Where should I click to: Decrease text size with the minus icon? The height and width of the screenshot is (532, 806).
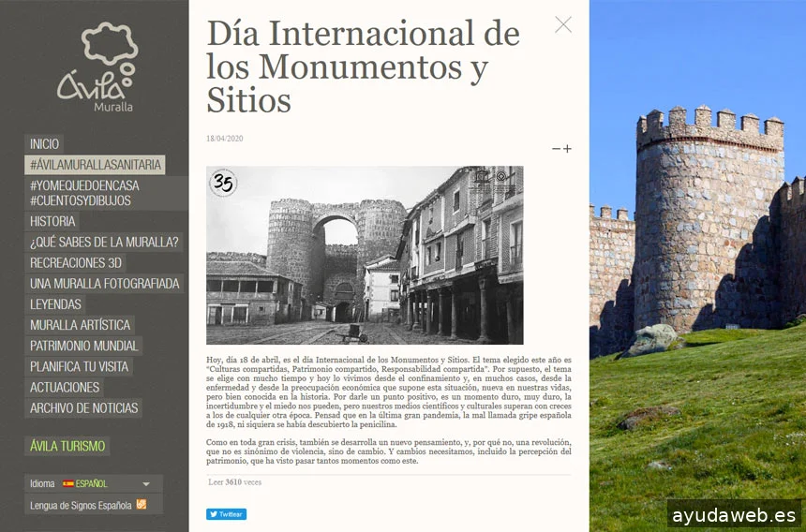click(x=556, y=149)
